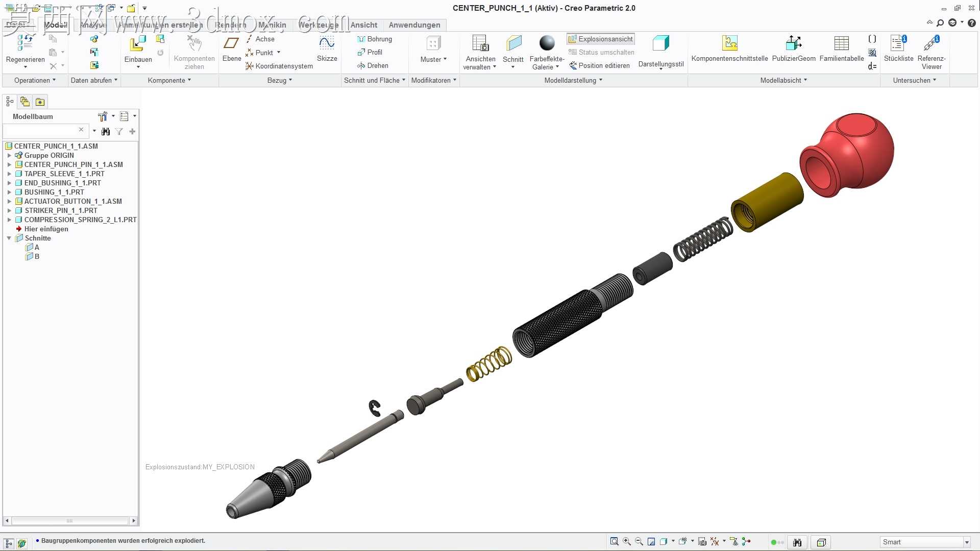Viewport: 980px width, 551px height.
Task: Open Daten abrufen group dropdown
Action: click(94, 80)
